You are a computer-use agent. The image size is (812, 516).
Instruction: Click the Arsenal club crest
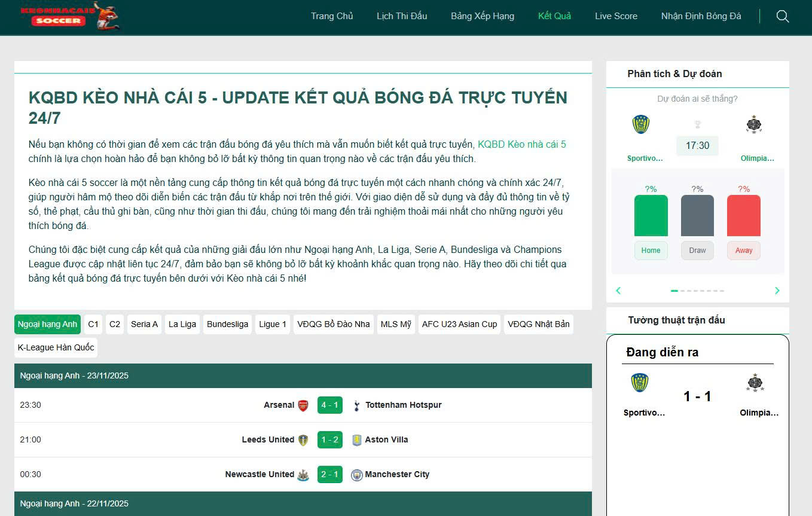[x=303, y=405]
